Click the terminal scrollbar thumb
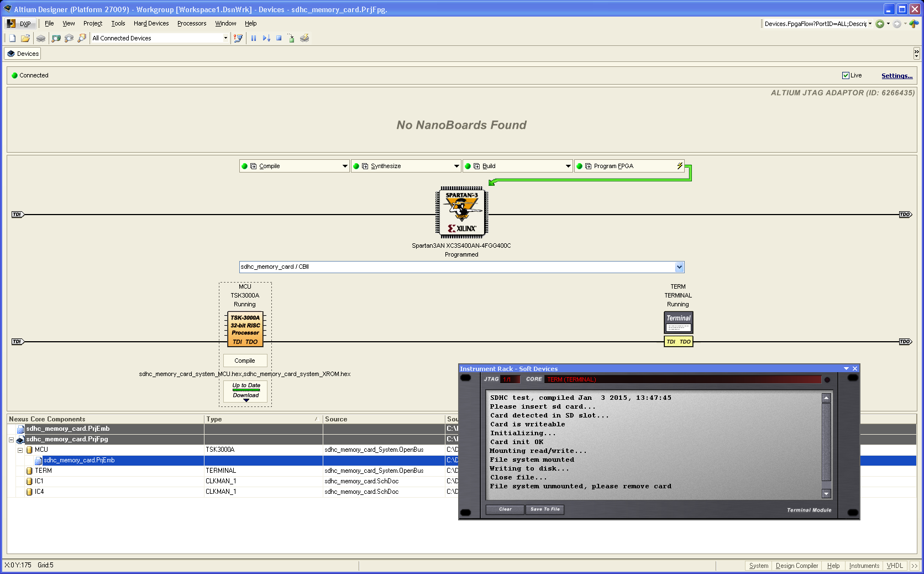924x574 pixels. (826, 442)
